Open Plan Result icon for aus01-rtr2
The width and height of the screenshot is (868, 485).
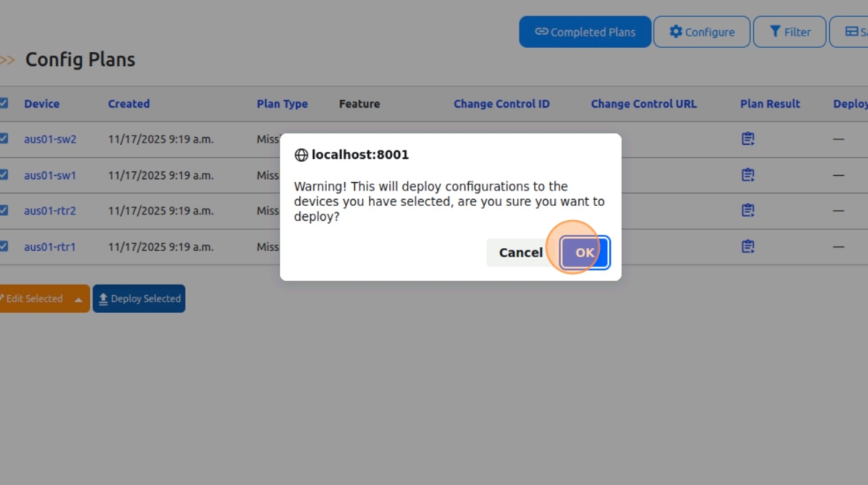748,211
